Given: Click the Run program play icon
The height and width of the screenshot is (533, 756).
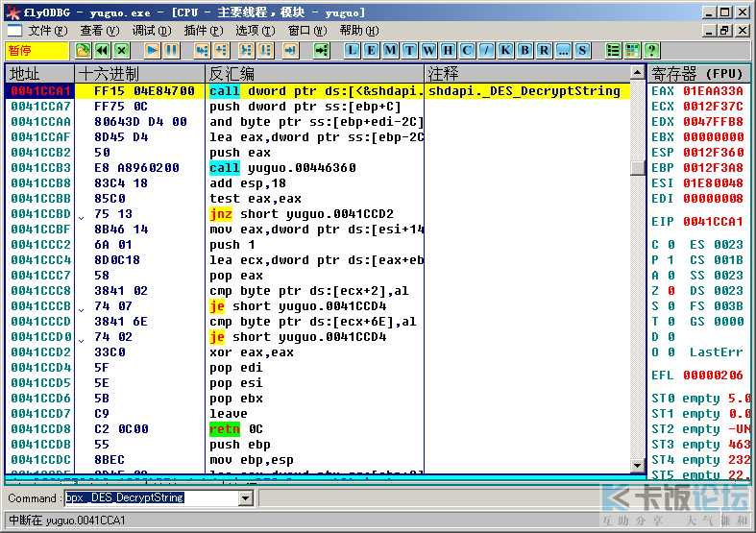Looking at the screenshot, I should click(152, 50).
